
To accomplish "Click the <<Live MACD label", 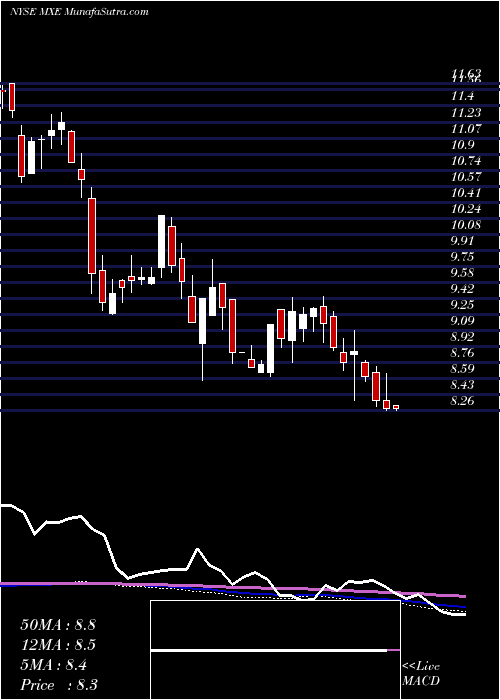I will pyautogui.click(x=421, y=674).
